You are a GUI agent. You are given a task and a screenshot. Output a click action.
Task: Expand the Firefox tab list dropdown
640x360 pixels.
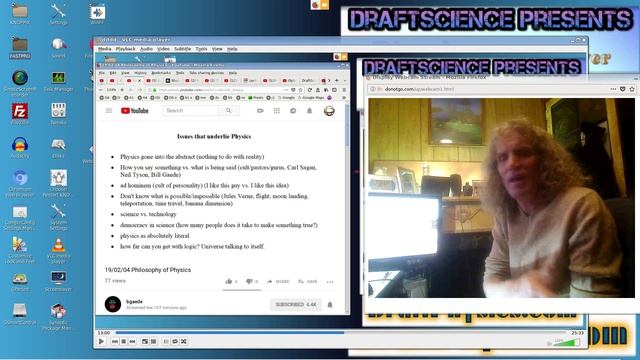click(344, 80)
